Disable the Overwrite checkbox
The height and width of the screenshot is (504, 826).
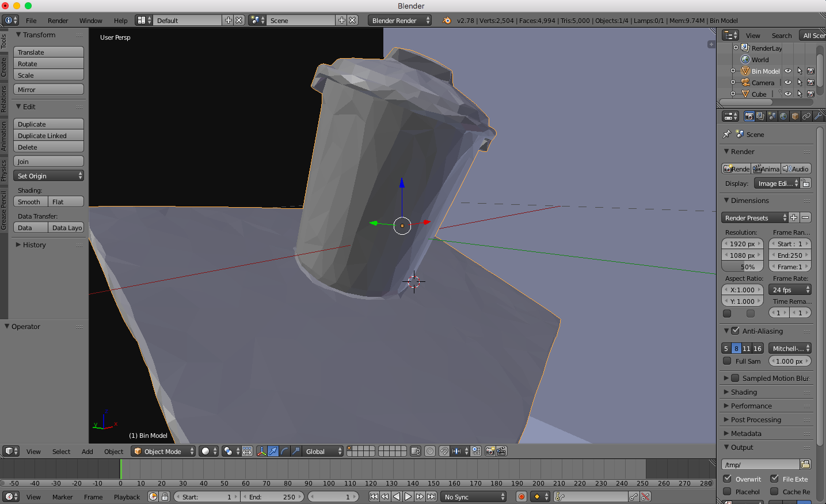pos(728,479)
